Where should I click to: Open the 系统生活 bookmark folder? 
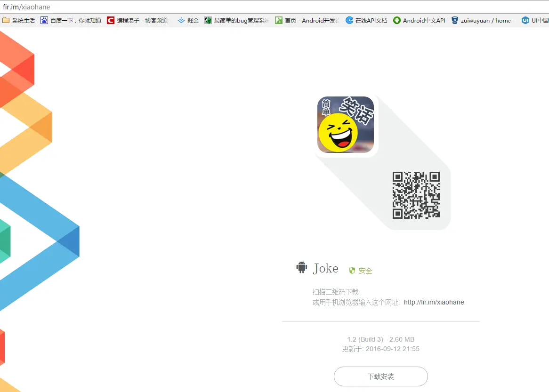(x=19, y=20)
